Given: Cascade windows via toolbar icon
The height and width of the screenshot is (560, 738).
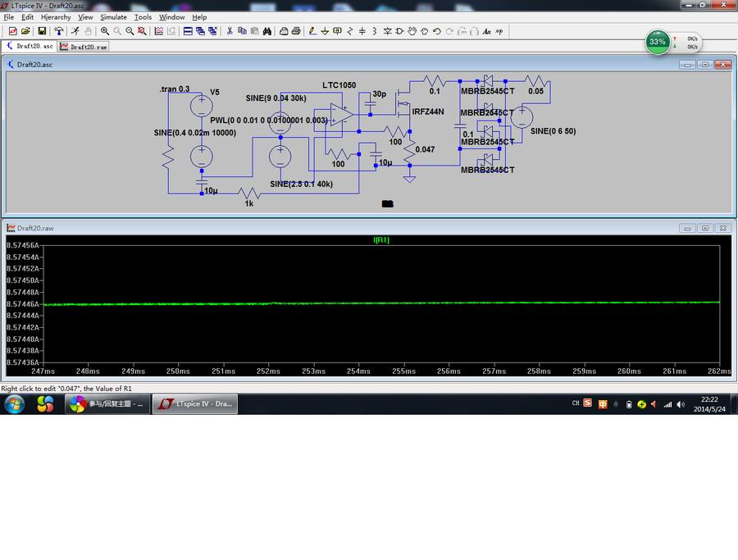Looking at the screenshot, I should (x=200, y=31).
